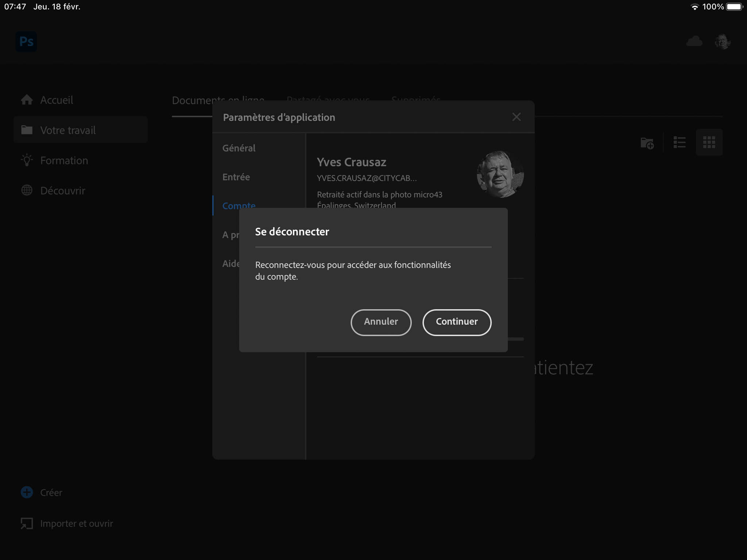Click the Yves Crausaz profile photo
The width and height of the screenshot is (747, 560).
[x=500, y=174]
